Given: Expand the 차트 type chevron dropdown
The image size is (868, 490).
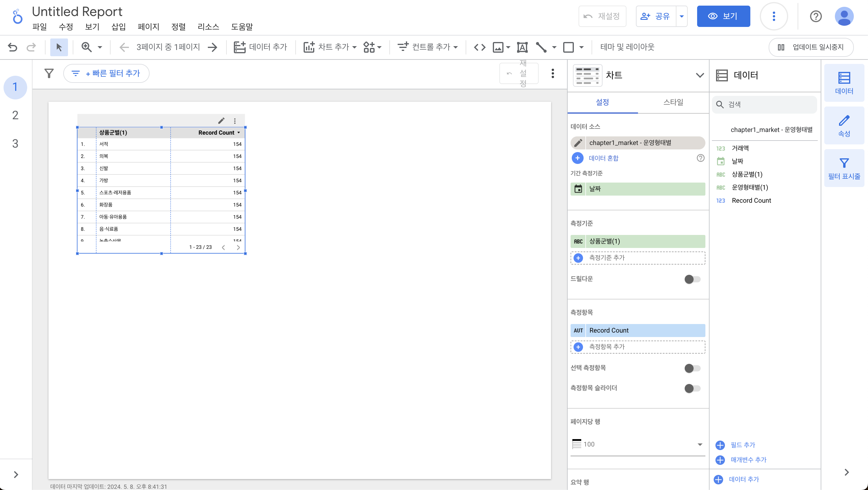Looking at the screenshot, I should coord(700,75).
